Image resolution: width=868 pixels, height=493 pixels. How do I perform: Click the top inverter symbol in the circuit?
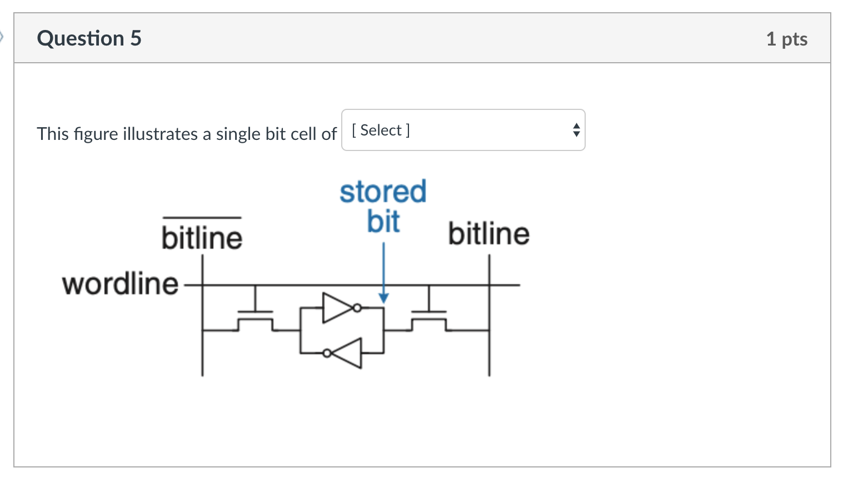coord(338,309)
